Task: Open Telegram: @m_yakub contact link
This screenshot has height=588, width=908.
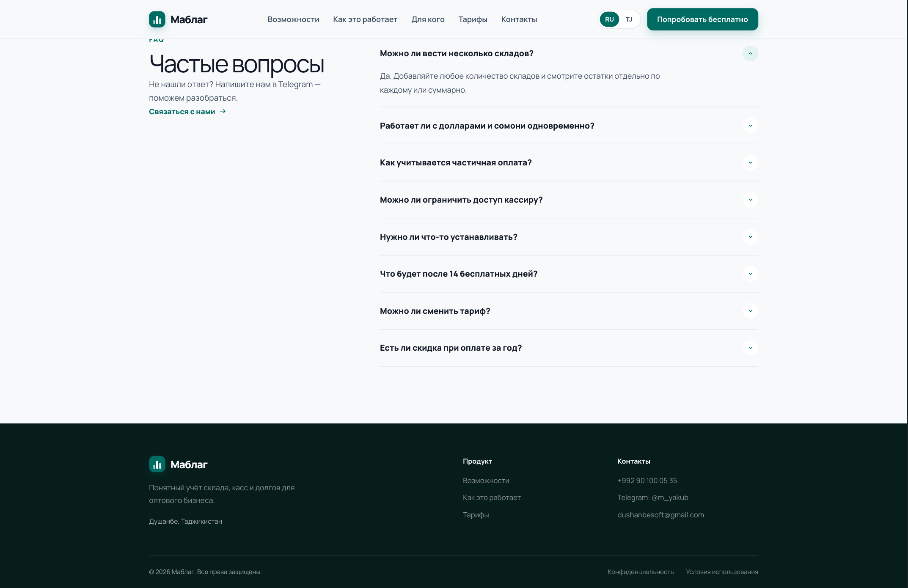Action: click(652, 497)
